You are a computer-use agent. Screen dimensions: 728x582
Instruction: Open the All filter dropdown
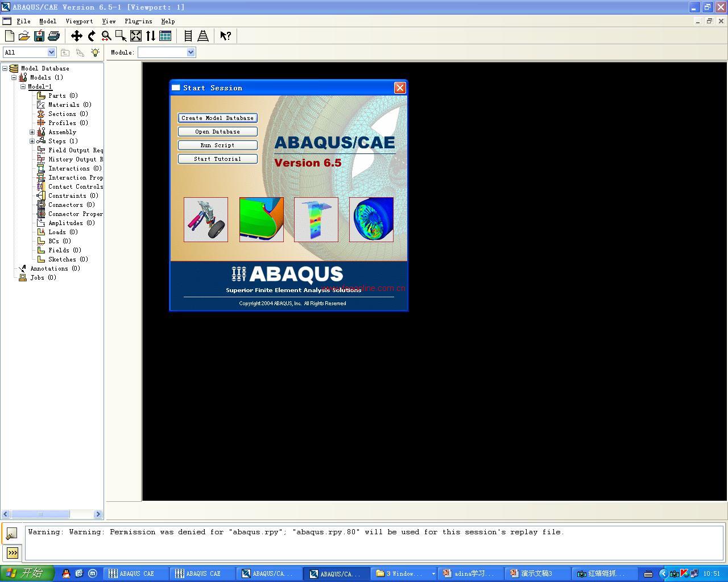click(x=51, y=52)
